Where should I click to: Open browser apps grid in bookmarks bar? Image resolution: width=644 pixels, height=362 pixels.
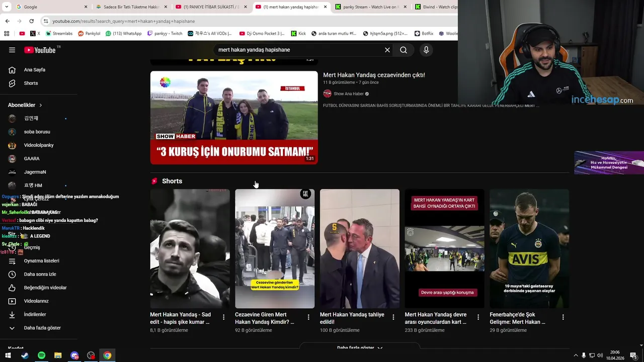7,34
